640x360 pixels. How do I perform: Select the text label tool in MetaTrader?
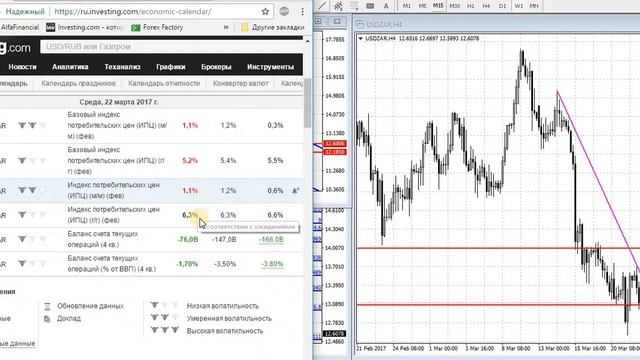370,6
